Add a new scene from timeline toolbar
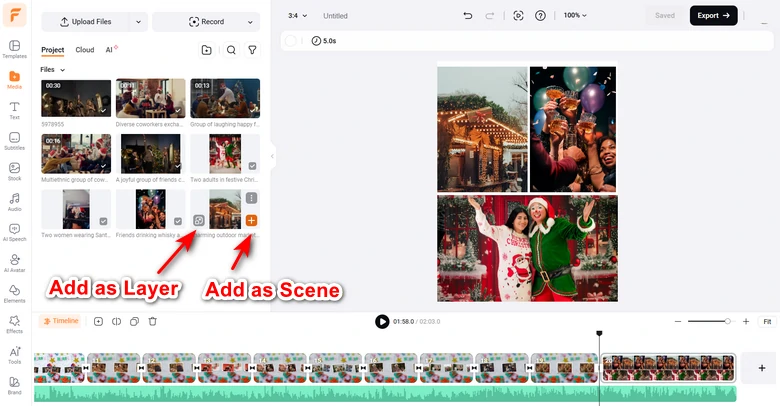This screenshot has height=406, width=780. (x=98, y=321)
